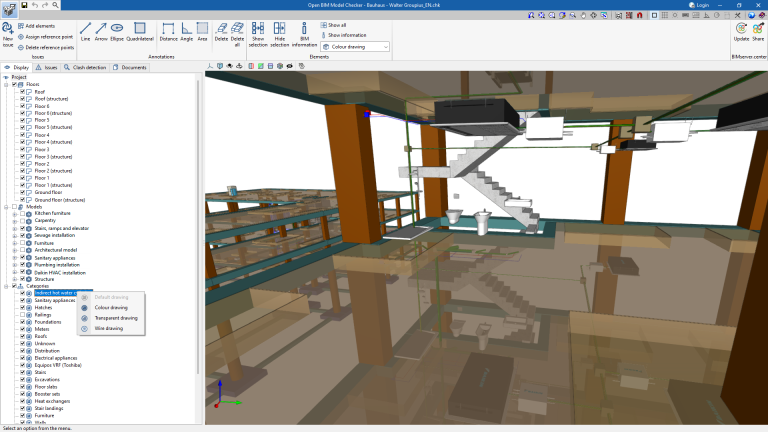Click the blue globe icon in top toolbar
The image size is (768, 432).
751,15
